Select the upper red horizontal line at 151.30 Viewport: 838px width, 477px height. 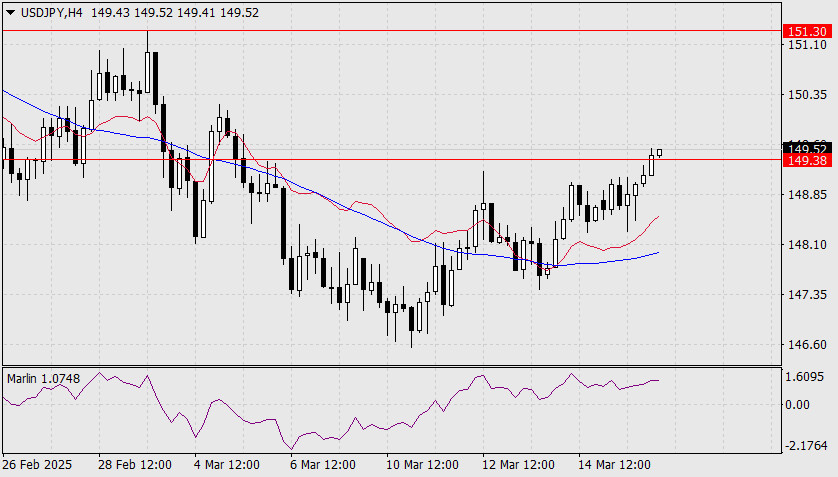(x=392, y=31)
